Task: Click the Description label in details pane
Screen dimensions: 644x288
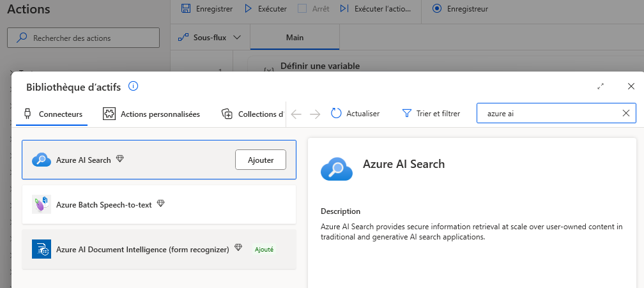Action: (x=341, y=211)
